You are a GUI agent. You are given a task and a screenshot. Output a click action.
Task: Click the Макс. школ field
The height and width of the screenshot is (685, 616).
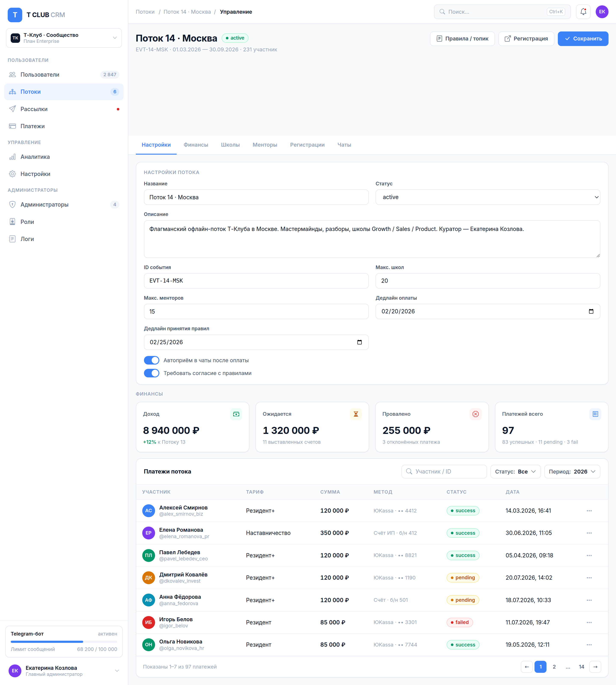[x=488, y=281]
